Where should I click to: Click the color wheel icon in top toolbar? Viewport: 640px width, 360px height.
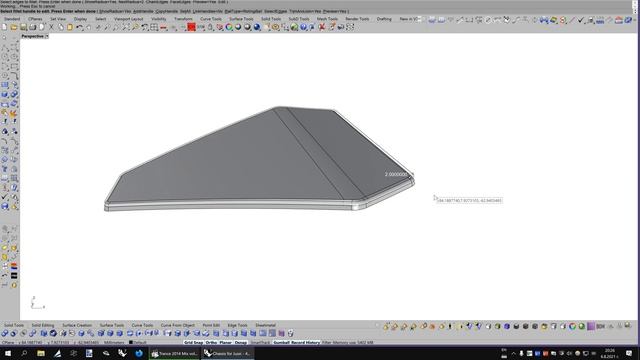[x=229, y=27]
